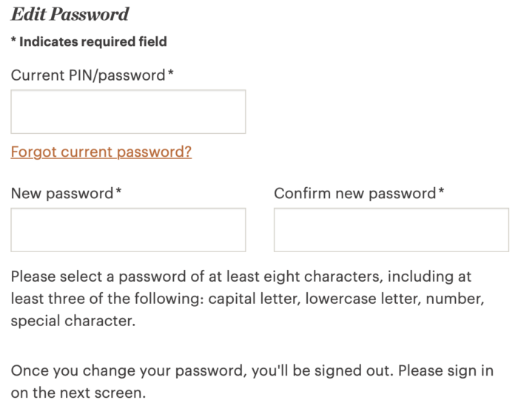Click the "Confirm new password" field label
518x420 pixels.
355,193
